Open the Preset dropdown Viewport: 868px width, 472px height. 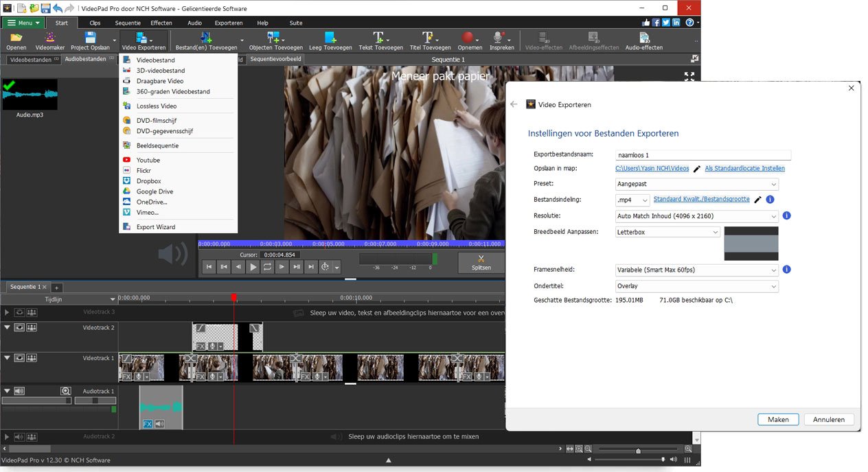697,184
